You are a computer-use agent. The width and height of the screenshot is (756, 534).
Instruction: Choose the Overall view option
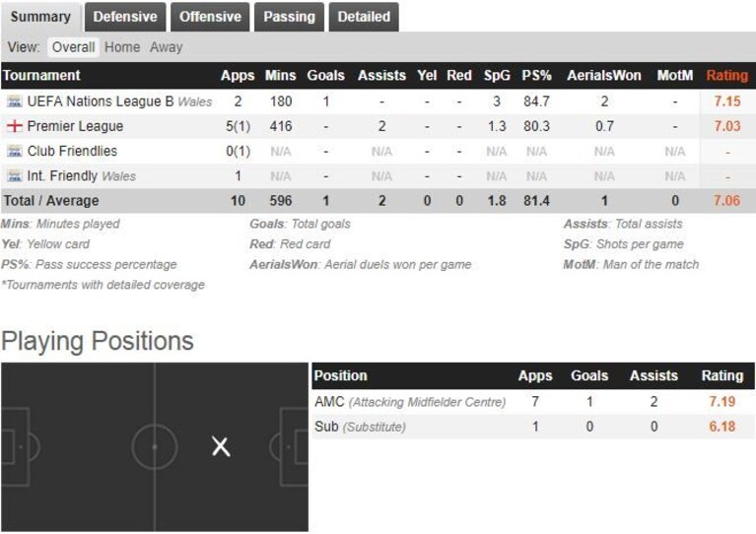(73, 47)
